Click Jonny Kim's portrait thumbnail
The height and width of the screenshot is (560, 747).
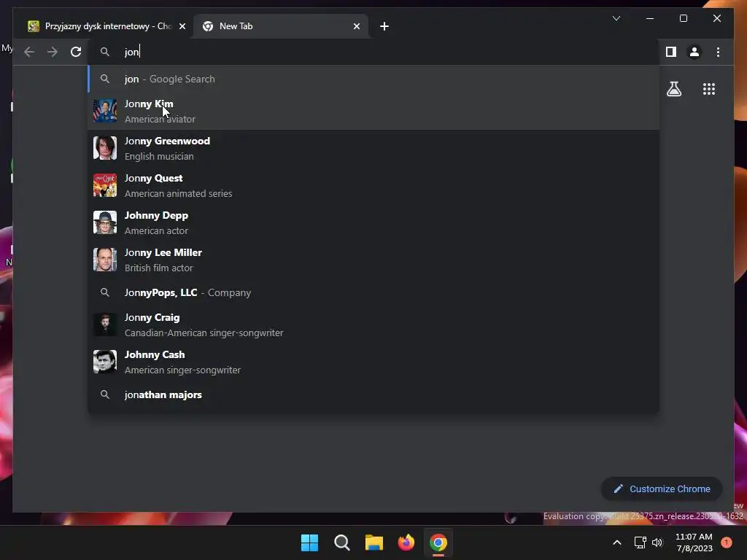tap(105, 111)
